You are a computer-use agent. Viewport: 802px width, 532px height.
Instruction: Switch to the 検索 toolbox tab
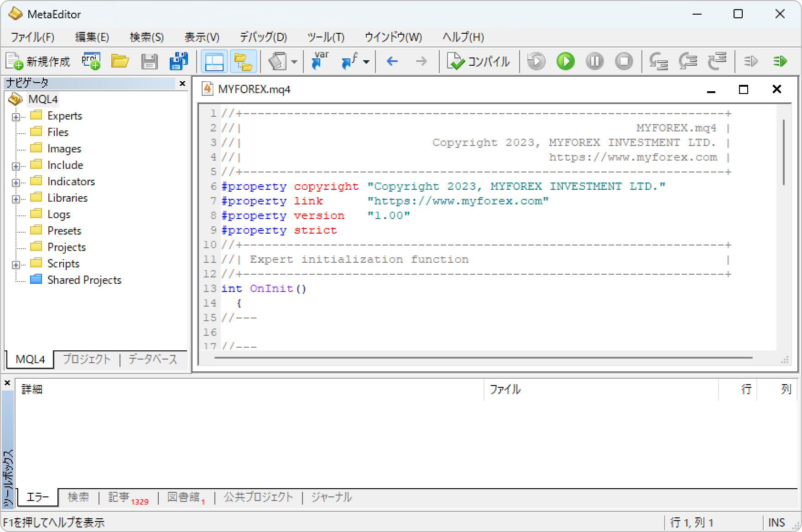pyautogui.click(x=78, y=497)
